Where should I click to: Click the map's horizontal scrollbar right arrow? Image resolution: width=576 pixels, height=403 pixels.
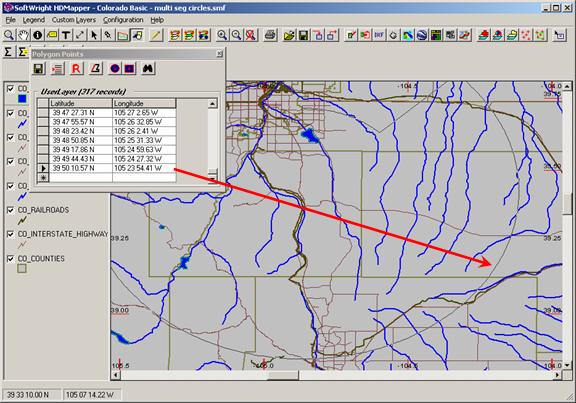tap(558, 375)
